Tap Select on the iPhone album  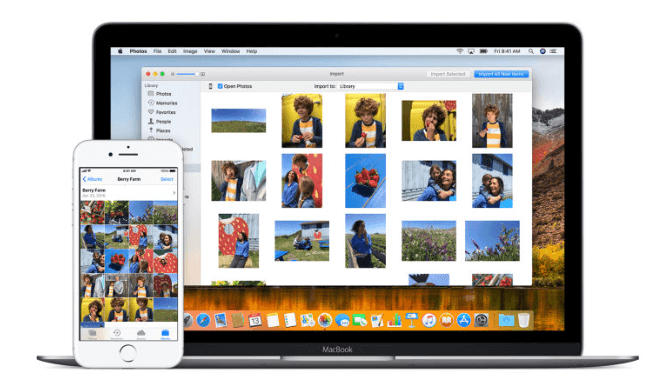167,179
